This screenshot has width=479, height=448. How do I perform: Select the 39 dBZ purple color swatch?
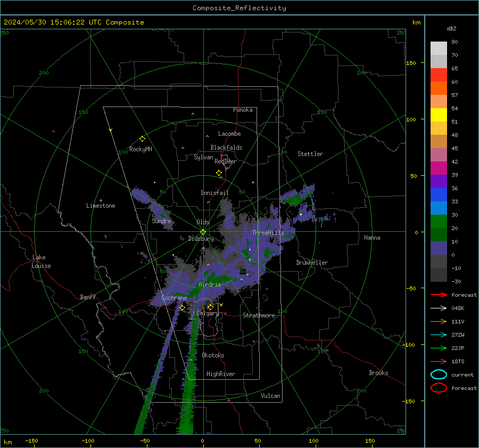point(439,181)
